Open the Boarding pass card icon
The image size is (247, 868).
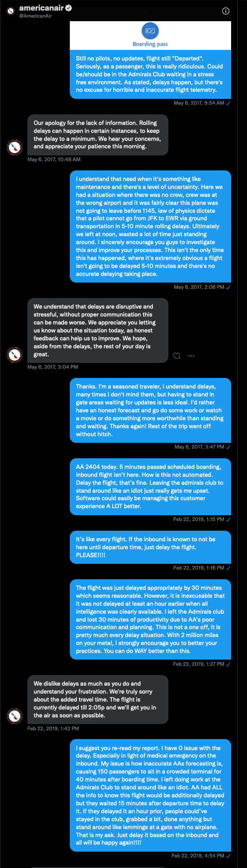pos(150,30)
